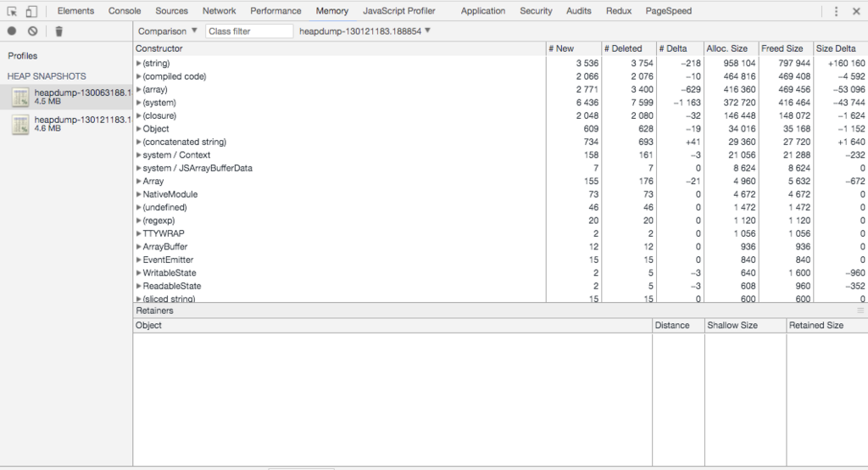Close the DevTools panel
This screenshot has width=868, height=470.
click(856, 11)
